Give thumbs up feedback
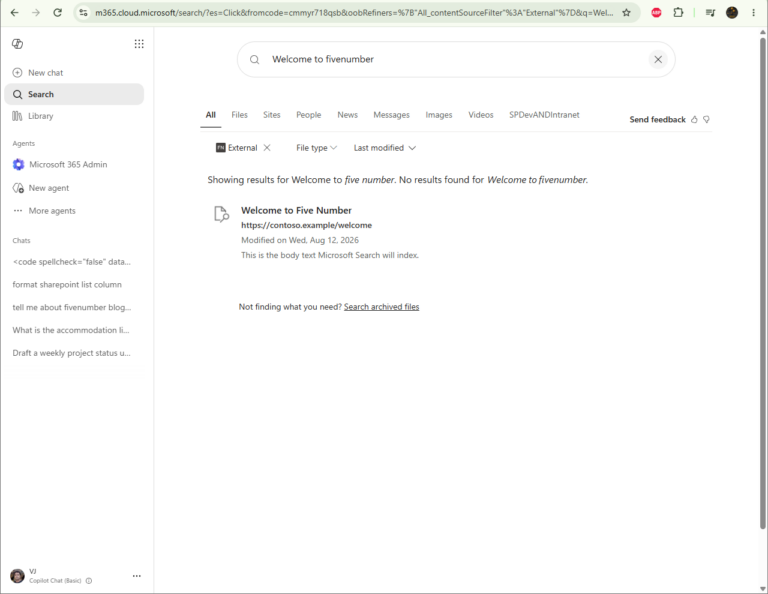The height and width of the screenshot is (594, 768). pyautogui.click(x=694, y=119)
